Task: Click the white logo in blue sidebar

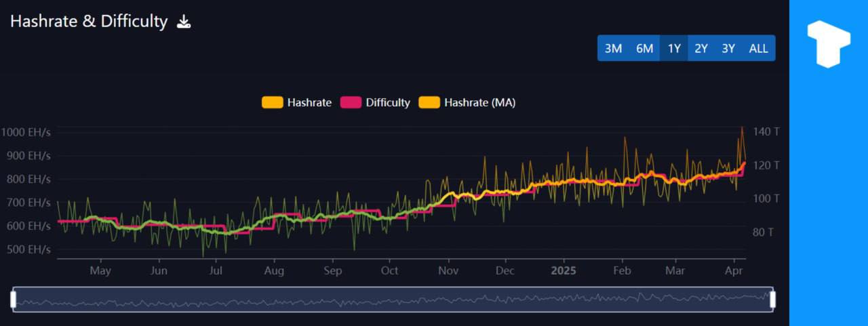Action: pyautogui.click(x=828, y=44)
